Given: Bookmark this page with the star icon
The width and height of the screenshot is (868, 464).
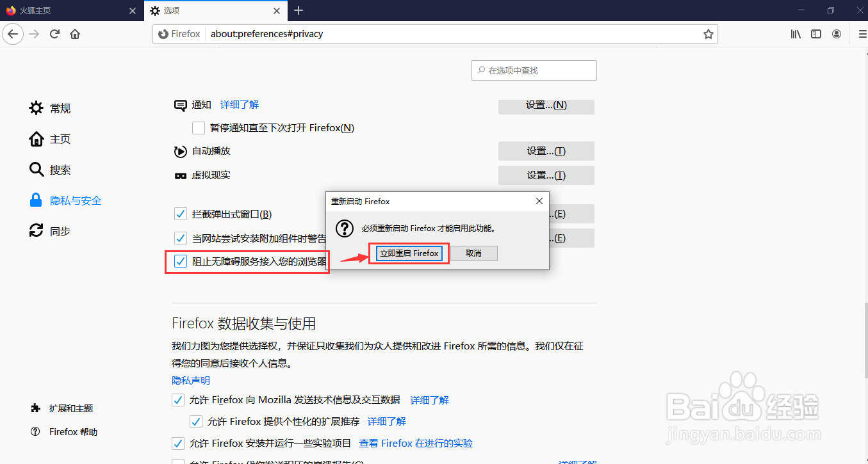Looking at the screenshot, I should [708, 34].
